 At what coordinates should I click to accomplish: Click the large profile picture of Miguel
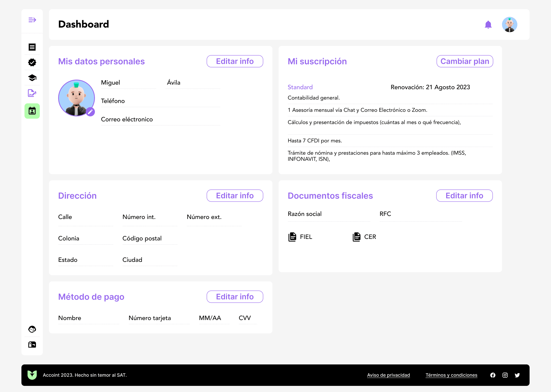[x=77, y=98]
